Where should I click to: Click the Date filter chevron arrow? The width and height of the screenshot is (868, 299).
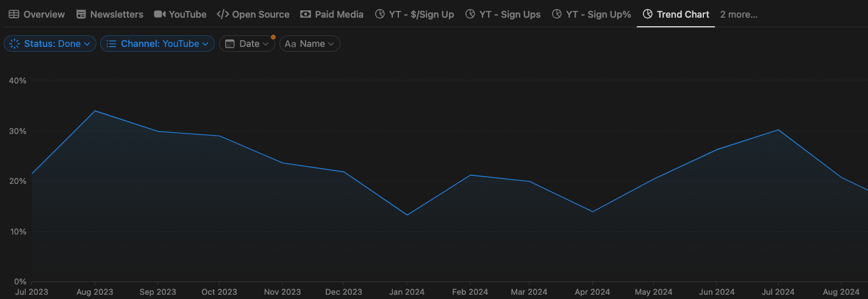point(265,44)
